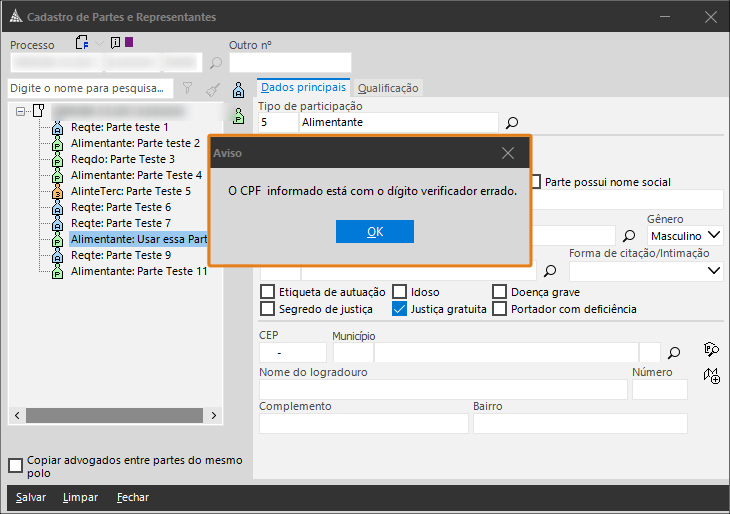
Task: Uncheck Justiça gratuita
Action: [x=400, y=309]
